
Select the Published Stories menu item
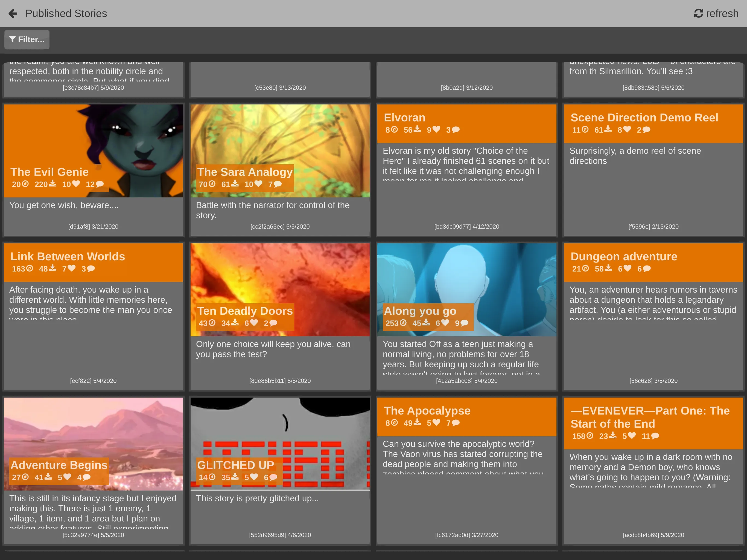click(x=66, y=13)
